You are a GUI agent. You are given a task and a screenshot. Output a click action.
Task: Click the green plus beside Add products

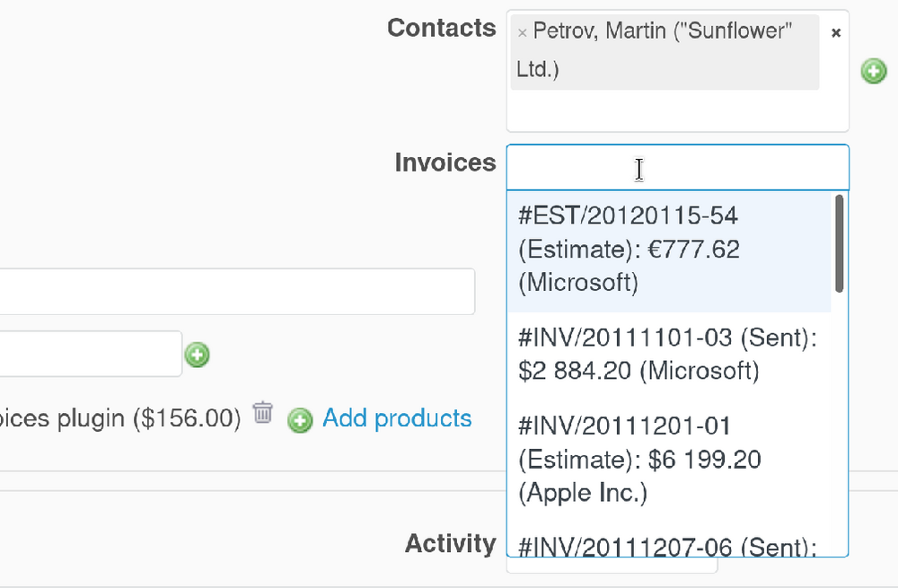click(x=300, y=420)
